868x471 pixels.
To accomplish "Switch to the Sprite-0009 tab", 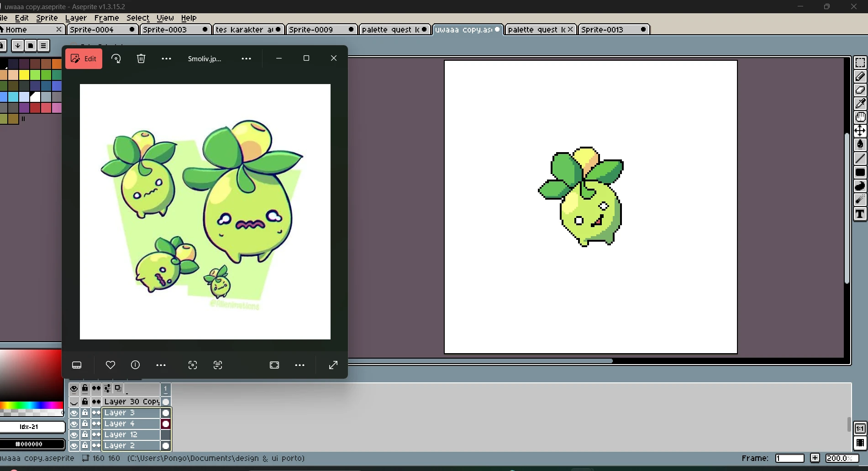I will click(321, 29).
